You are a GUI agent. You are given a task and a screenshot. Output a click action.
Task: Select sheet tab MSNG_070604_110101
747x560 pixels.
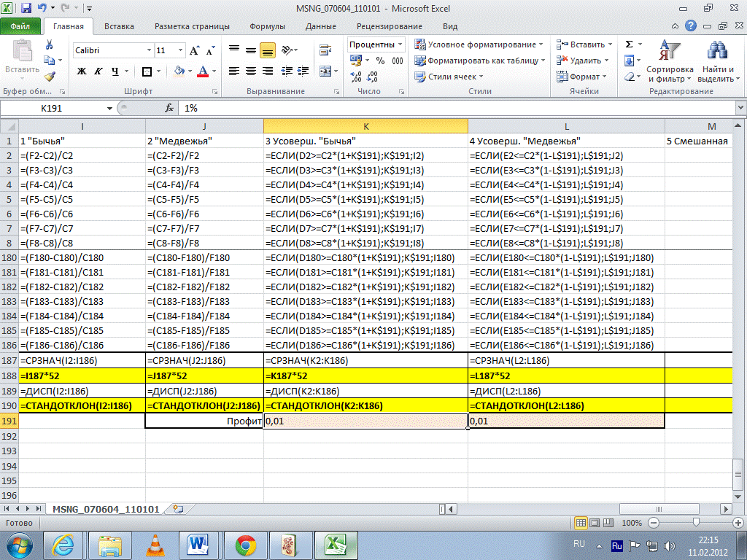(106, 509)
